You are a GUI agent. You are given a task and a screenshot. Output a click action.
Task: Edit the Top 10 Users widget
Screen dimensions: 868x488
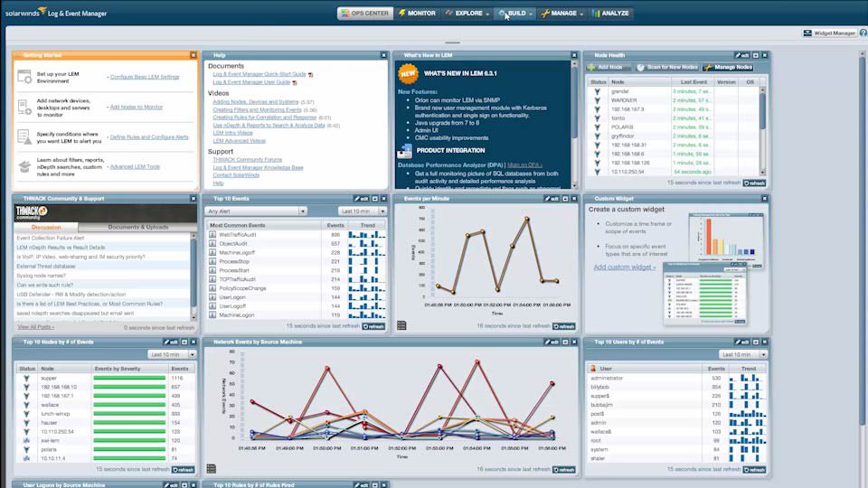tap(741, 342)
